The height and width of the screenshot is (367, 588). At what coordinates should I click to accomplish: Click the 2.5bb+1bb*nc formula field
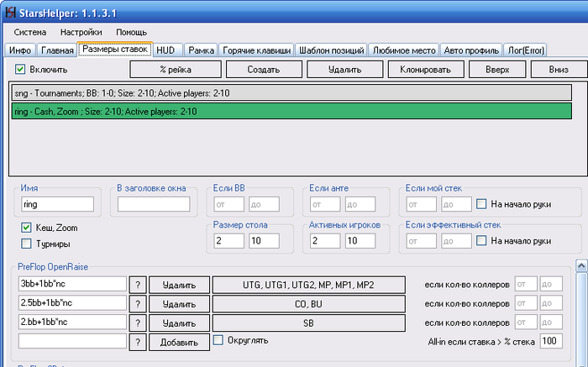(72, 303)
